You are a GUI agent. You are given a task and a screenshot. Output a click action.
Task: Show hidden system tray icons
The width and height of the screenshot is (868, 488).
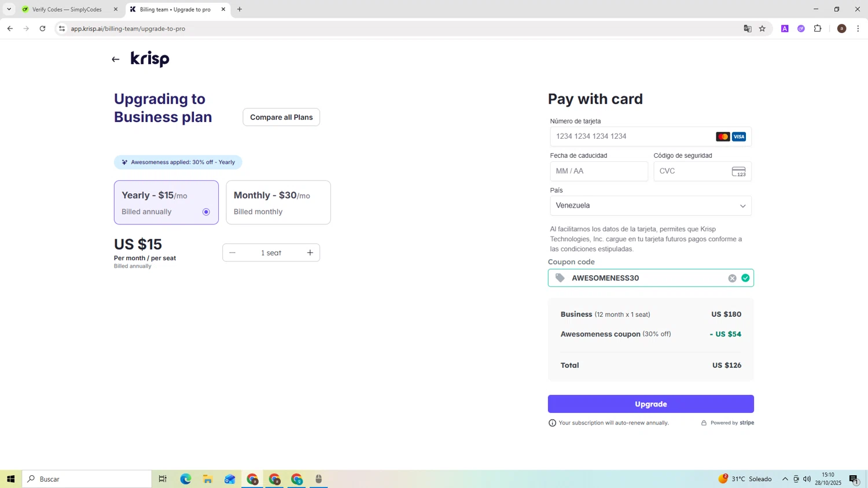(x=785, y=479)
